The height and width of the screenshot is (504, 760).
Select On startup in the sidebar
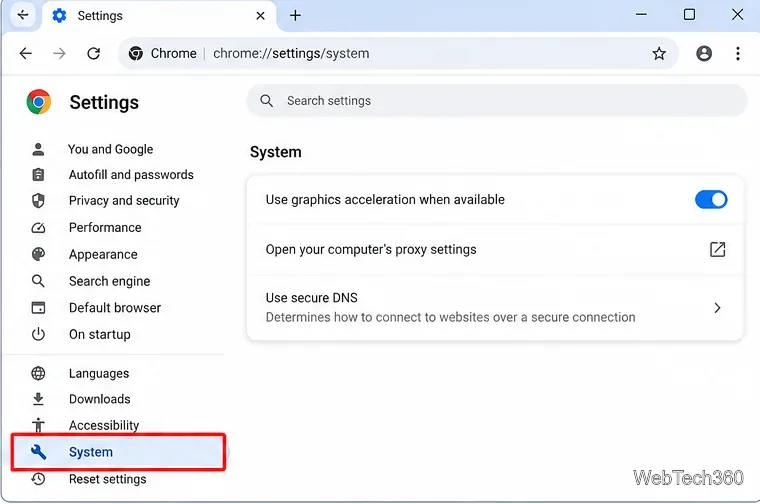point(100,334)
